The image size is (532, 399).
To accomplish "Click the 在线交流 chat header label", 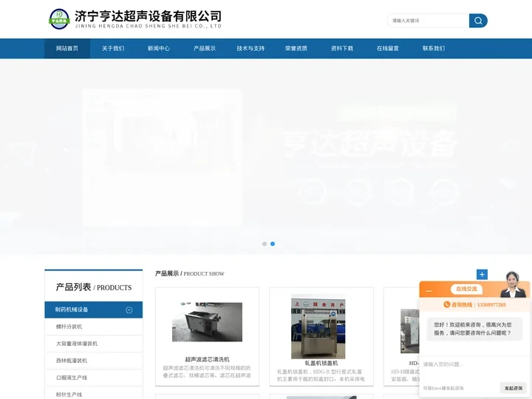I will coord(466,289).
